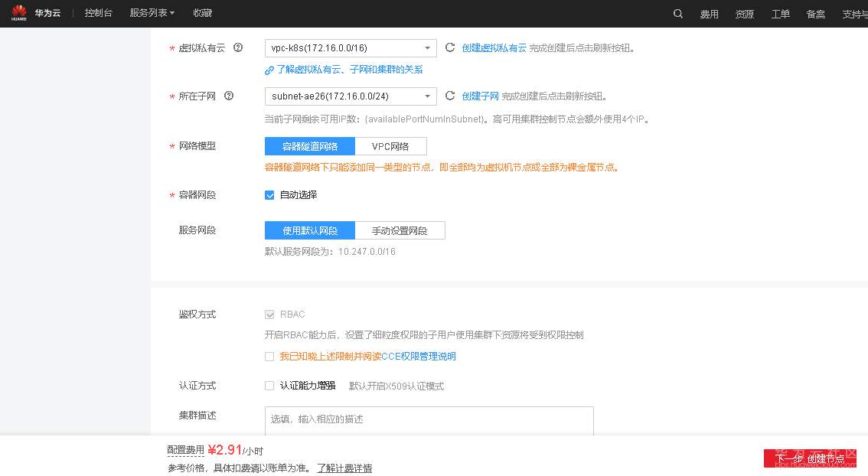Open the search magnifier icon

coord(677,13)
